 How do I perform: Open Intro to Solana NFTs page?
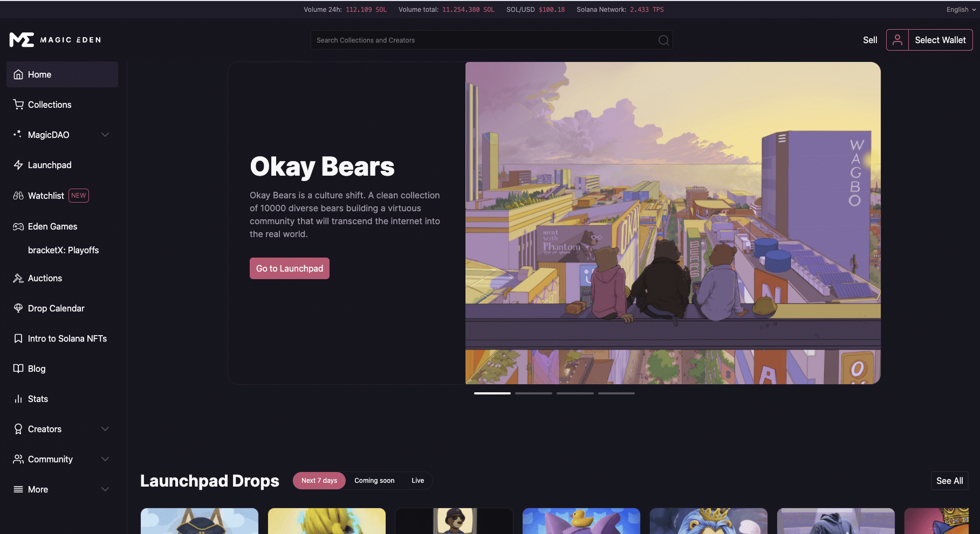67,338
